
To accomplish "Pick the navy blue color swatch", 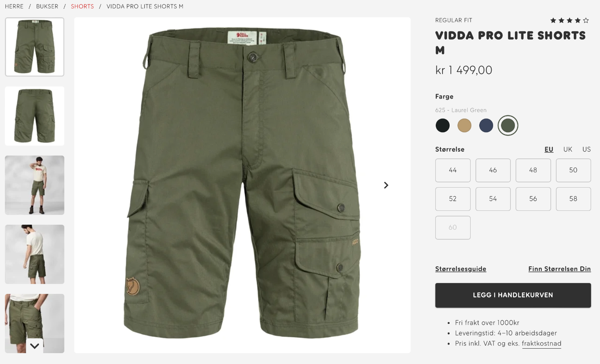I will tap(486, 125).
